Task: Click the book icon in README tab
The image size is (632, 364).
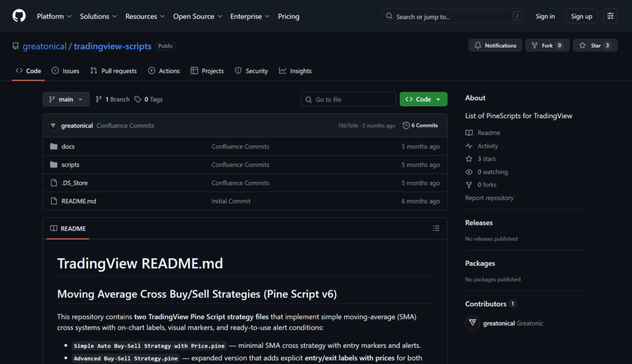Action: click(x=54, y=228)
